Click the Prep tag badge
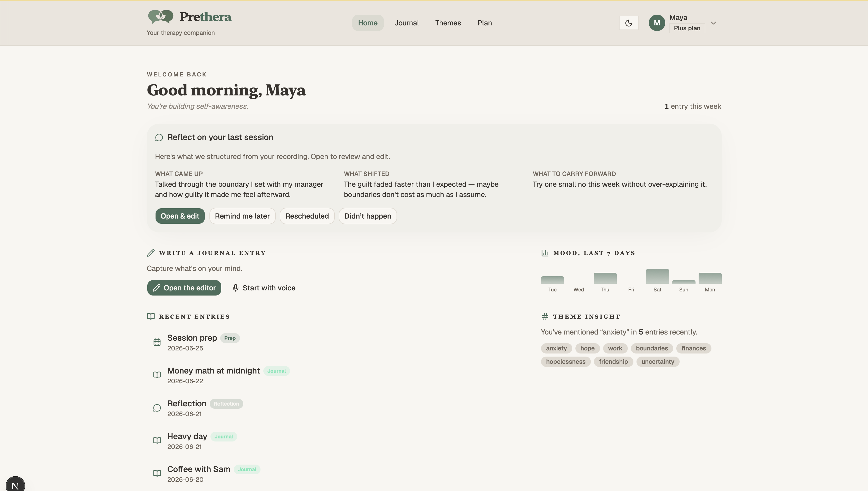Image resolution: width=868 pixels, height=491 pixels. (x=230, y=338)
